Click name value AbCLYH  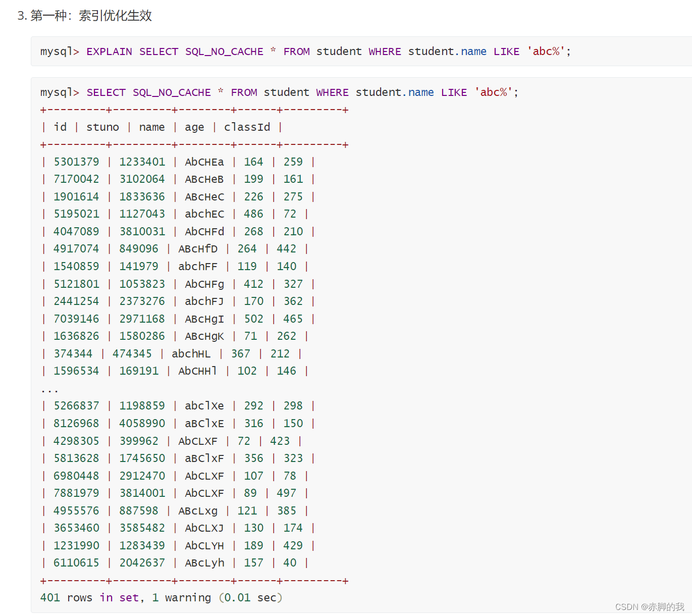[x=204, y=546]
